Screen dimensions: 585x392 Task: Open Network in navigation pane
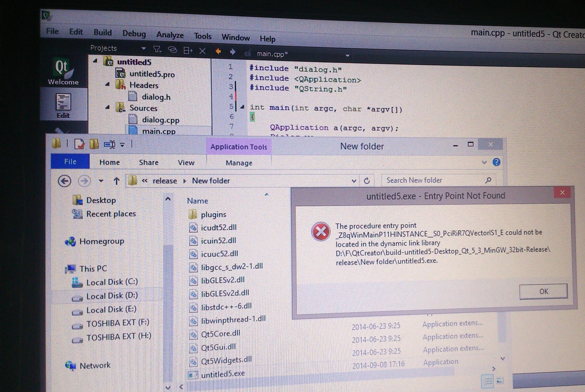(x=95, y=365)
